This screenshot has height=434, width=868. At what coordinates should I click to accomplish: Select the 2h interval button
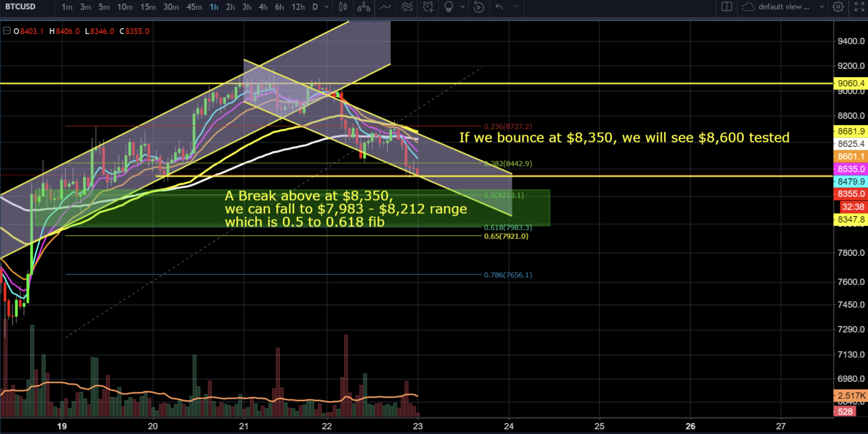(x=230, y=7)
